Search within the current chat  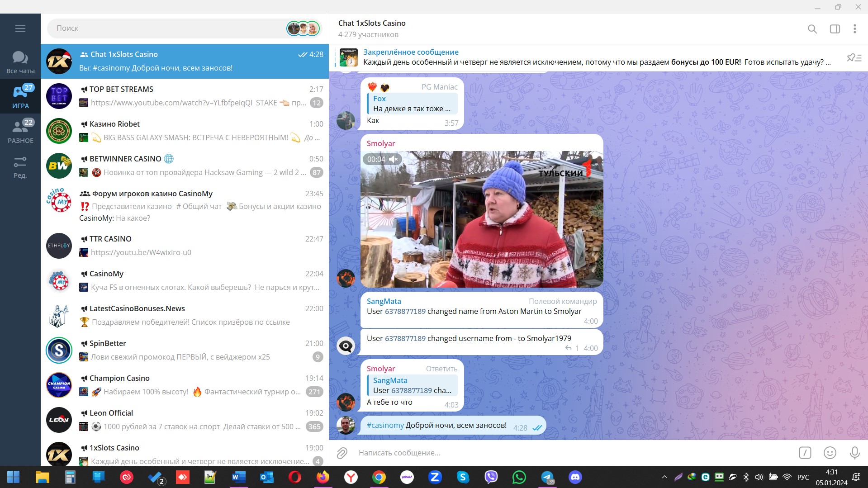[x=812, y=29]
